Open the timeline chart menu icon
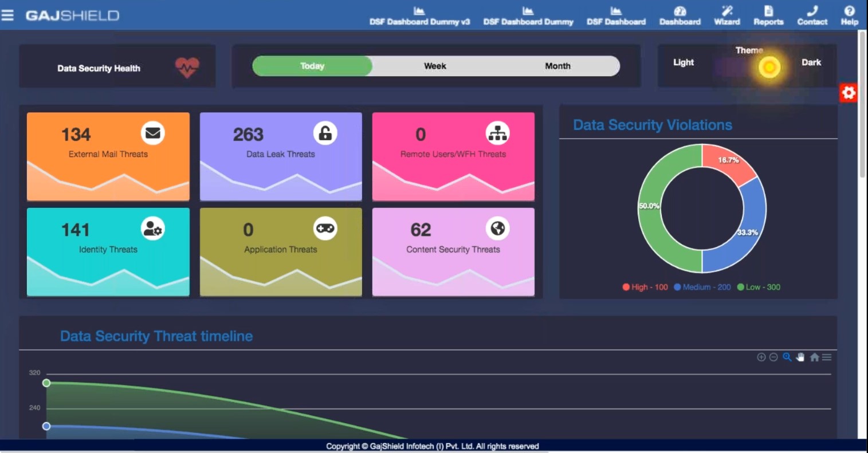868x453 pixels. point(827,357)
